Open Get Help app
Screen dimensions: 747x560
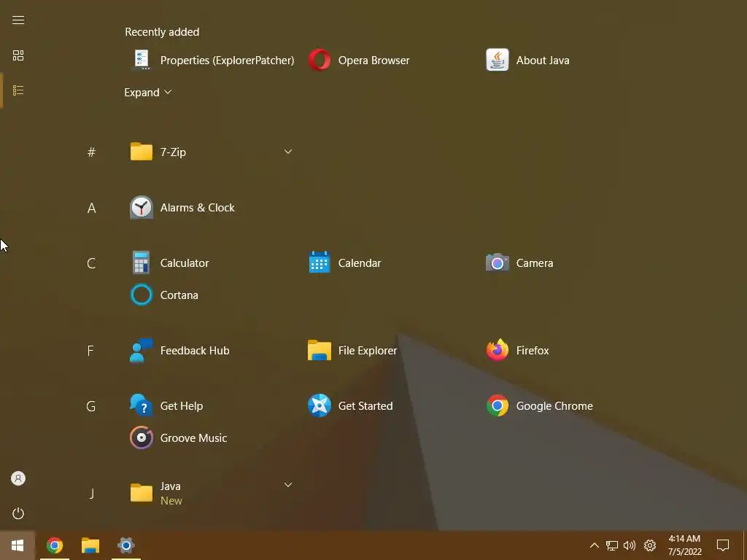pyautogui.click(x=167, y=405)
